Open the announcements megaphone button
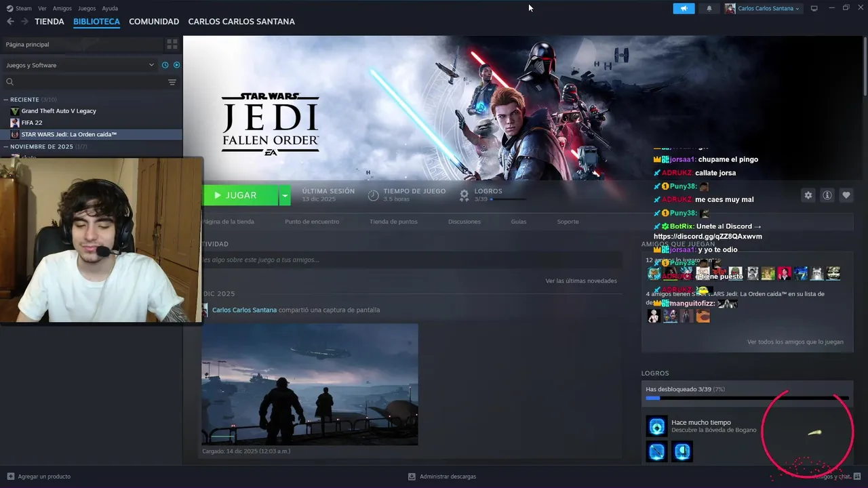Viewport: 868px width, 488px height. click(x=684, y=8)
